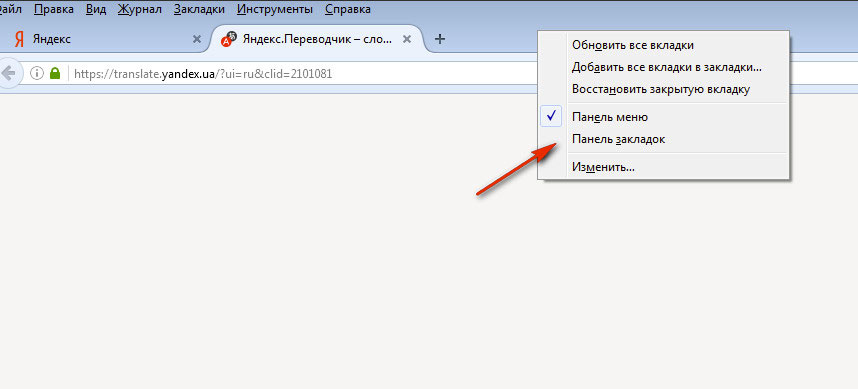Screen dimensions: 858x389
Task: Close the Яндекс.Переводчик tab
Action: (407, 39)
